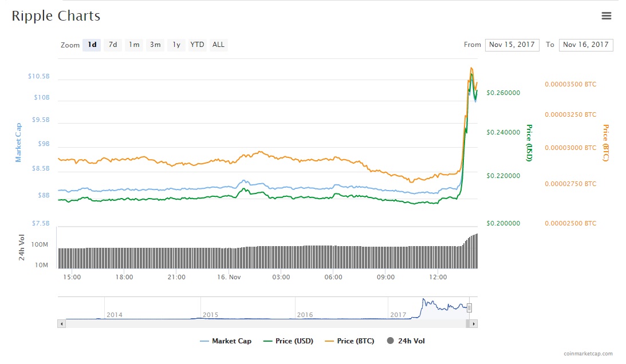Click the $10B market cap axis label
The width and height of the screenshot is (626, 364).
42,97
